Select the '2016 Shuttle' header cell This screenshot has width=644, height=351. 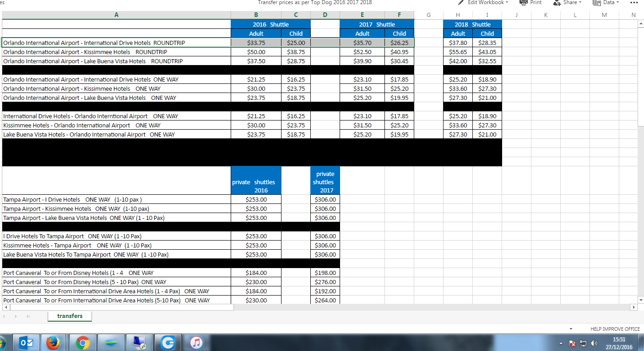271,24
